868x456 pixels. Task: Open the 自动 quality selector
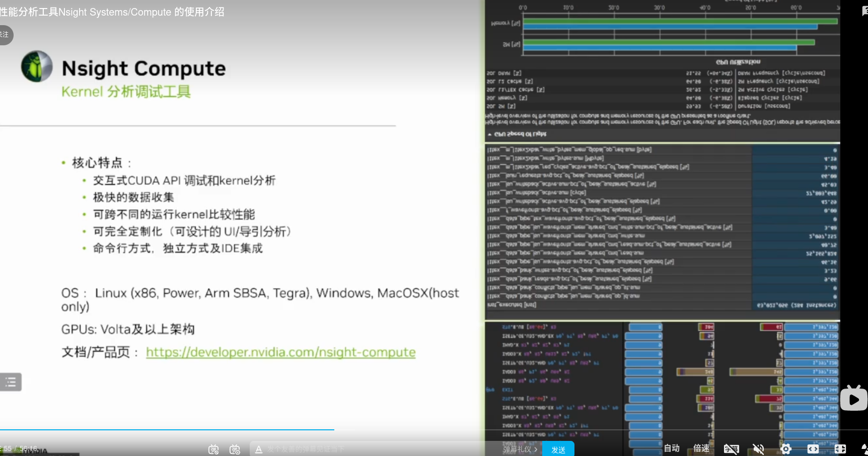pyautogui.click(x=672, y=448)
